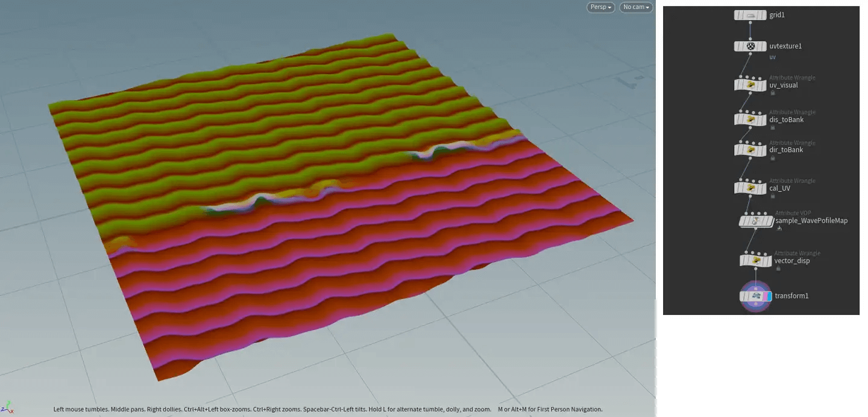This screenshot has height=417, width=868.
Task: Click the cal_UV node name label
Action: pyautogui.click(x=780, y=188)
